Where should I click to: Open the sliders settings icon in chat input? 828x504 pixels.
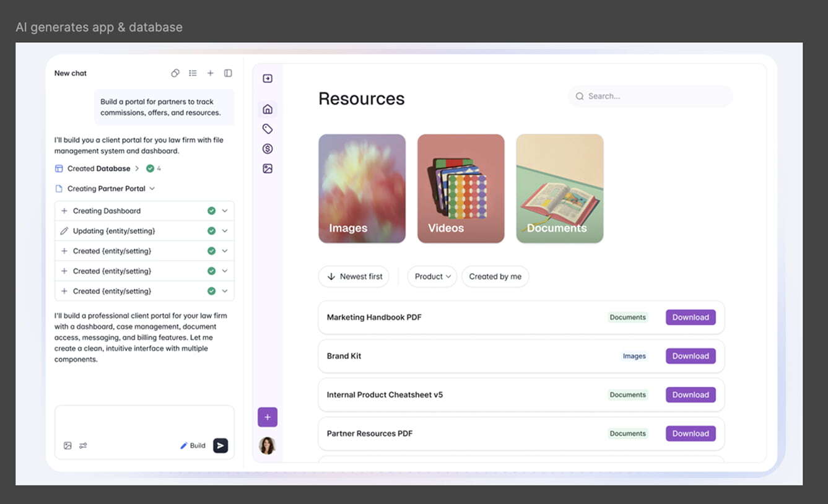click(x=83, y=446)
